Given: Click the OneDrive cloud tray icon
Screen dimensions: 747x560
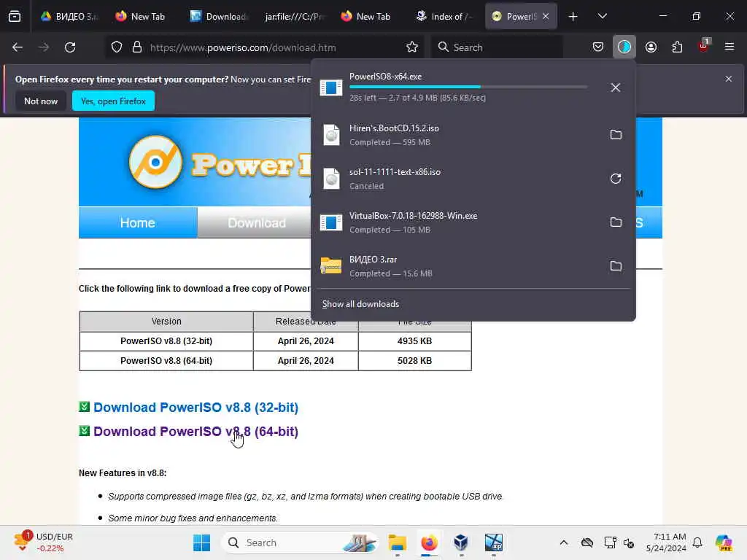Looking at the screenshot, I should tap(587, 542).
